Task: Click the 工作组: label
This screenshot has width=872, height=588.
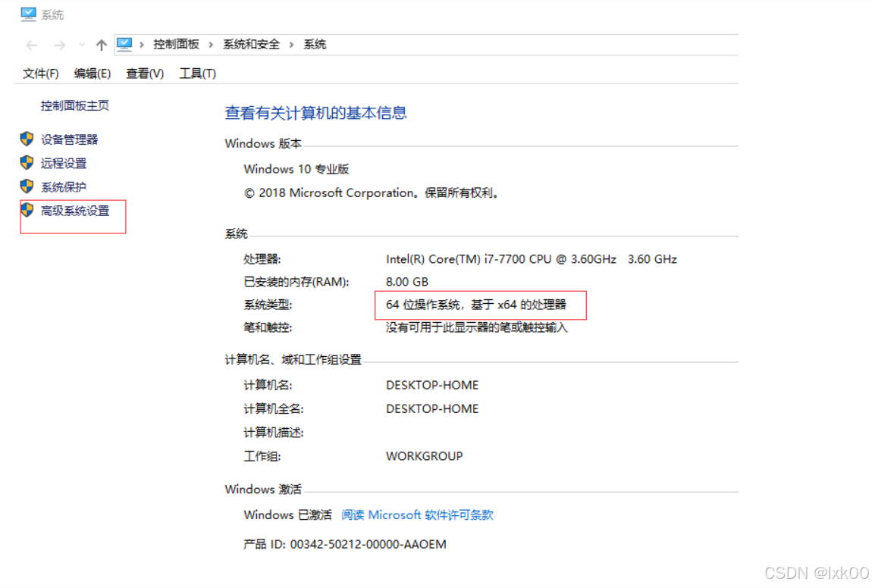Action: [x=262, y=457]
